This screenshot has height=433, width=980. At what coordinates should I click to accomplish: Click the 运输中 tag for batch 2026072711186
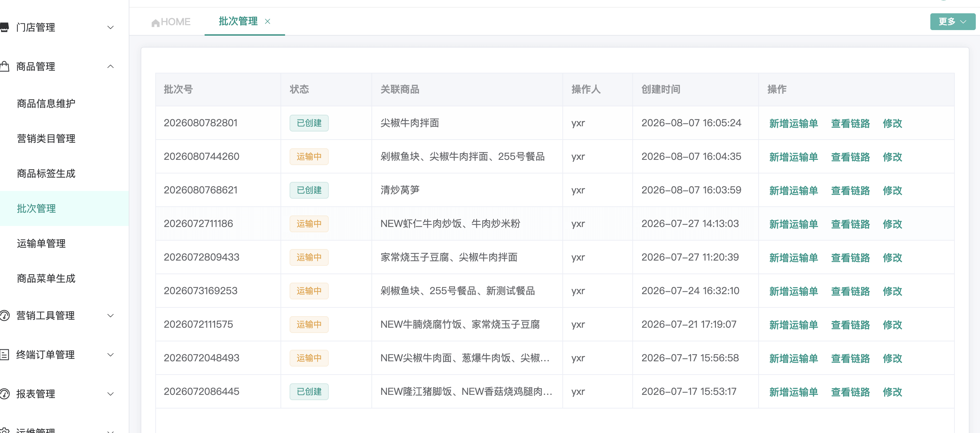tap(309, 224)
